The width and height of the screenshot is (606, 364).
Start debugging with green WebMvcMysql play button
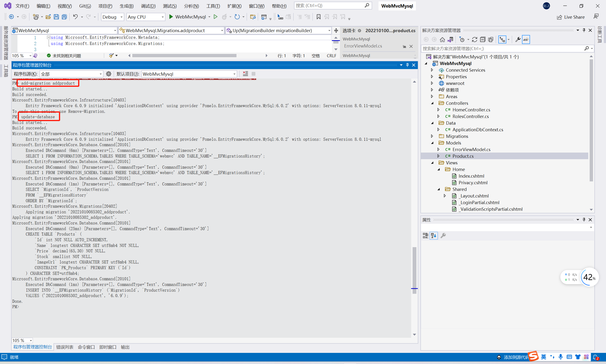click(171, 17)
